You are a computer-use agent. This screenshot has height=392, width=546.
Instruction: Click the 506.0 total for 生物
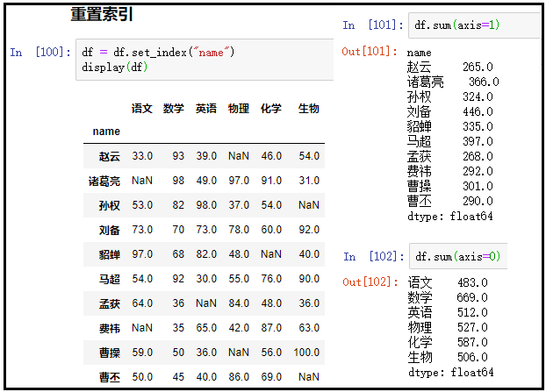coord(472,357)
